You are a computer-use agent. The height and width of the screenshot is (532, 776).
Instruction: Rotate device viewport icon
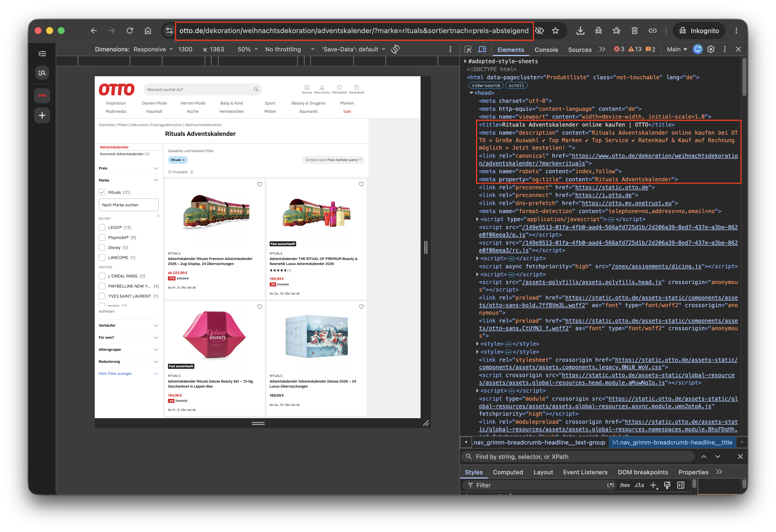395,49
